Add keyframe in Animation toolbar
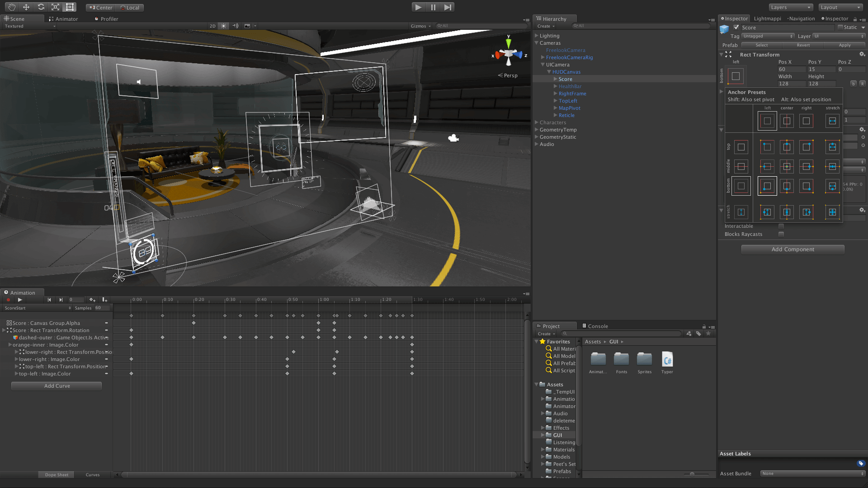Image resolution: width=868 pixels, height=488 pixels. [92, 300]
